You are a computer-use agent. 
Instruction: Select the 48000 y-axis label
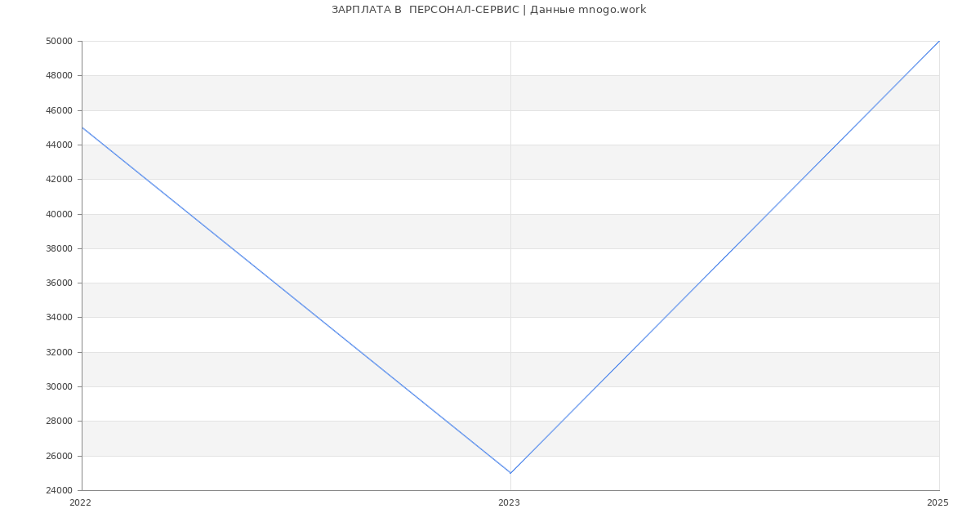(60, 76)
